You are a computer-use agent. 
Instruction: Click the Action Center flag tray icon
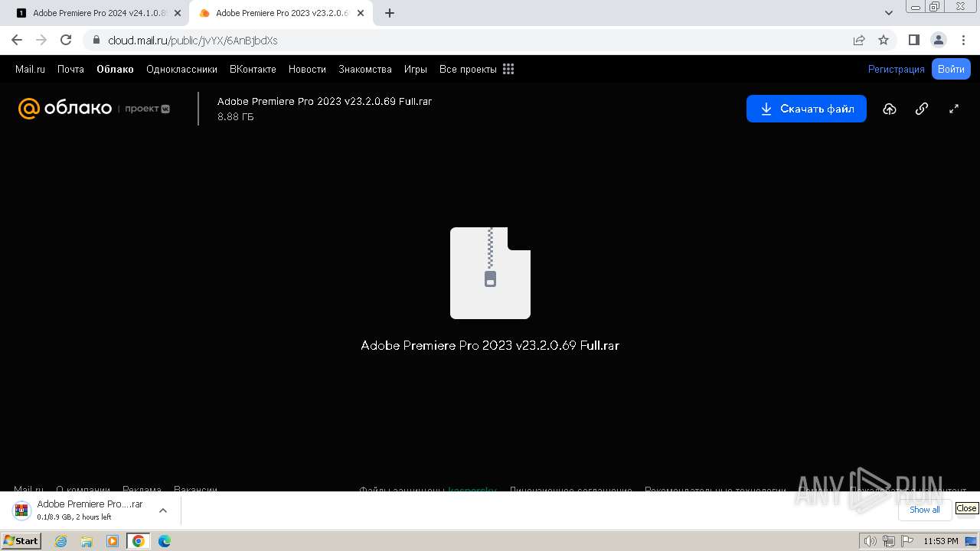pyautogui.click(x=906, y=541)
